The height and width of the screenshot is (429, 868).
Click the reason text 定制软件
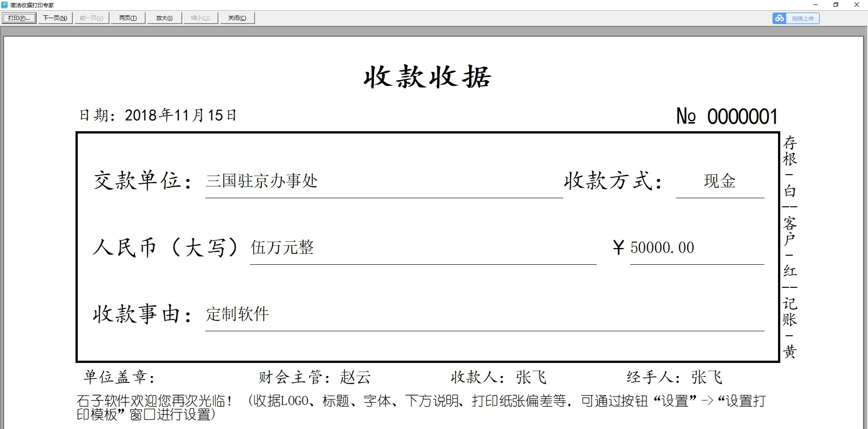coord(237,314)
